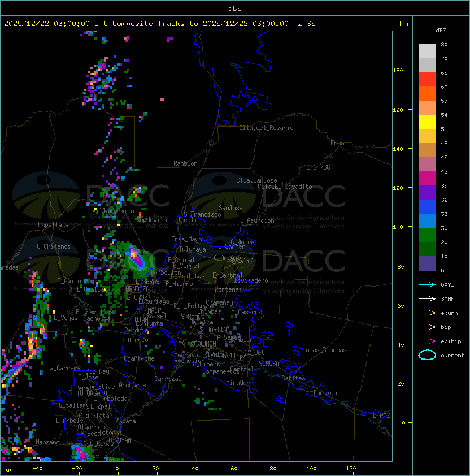Click the Carrizal place label

click(168, 379)
